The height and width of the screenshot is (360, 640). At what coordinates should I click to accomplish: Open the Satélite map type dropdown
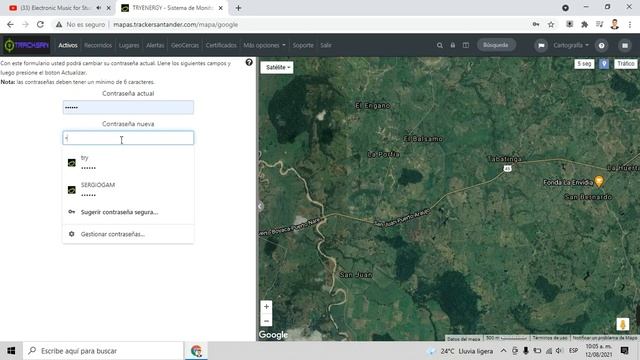(x=277, y=67)
